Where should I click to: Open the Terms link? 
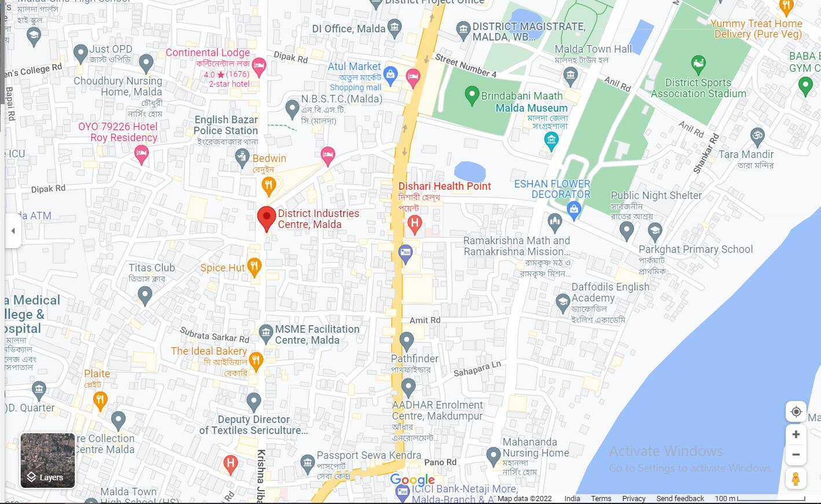tap(601, 499)
